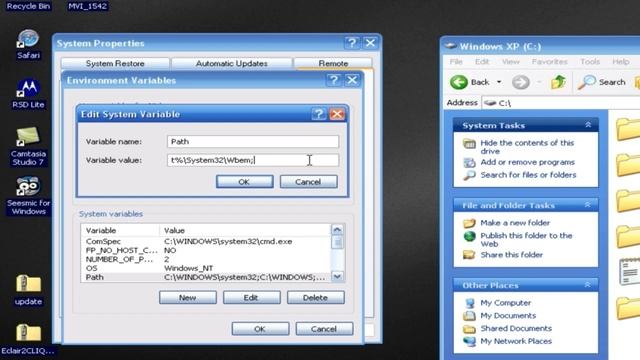Click Shared Documents link
The height and width of the screenshot is (360, 640).
516,328
